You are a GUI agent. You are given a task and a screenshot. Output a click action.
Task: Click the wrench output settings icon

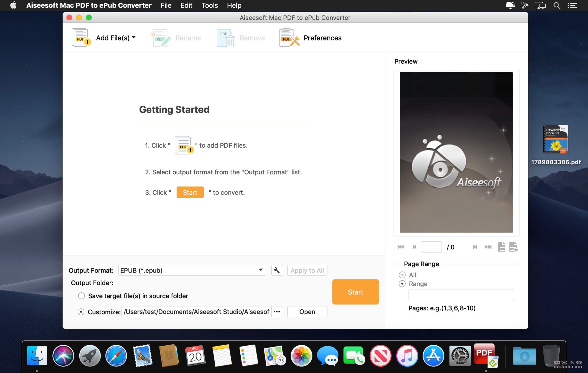click(277, 270)
